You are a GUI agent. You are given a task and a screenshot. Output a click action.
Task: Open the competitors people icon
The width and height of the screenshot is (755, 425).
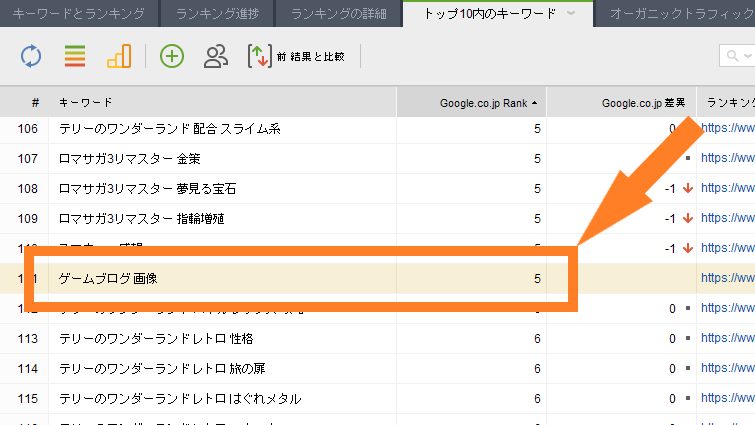click(216, 56)
